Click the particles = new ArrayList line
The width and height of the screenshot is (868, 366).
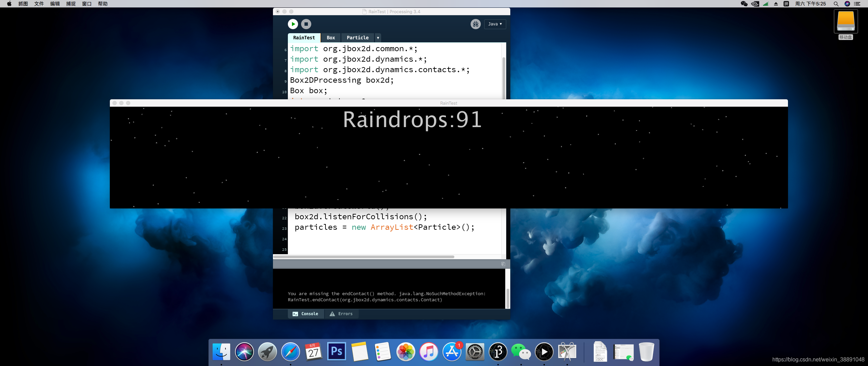(384, 227)
